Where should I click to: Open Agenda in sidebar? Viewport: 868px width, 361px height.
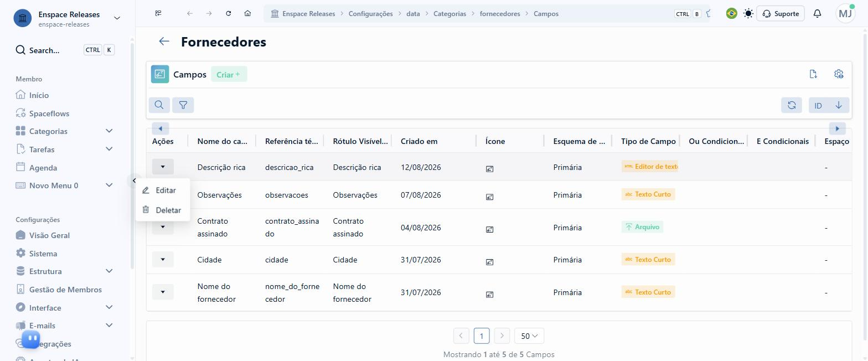[37, 167]
